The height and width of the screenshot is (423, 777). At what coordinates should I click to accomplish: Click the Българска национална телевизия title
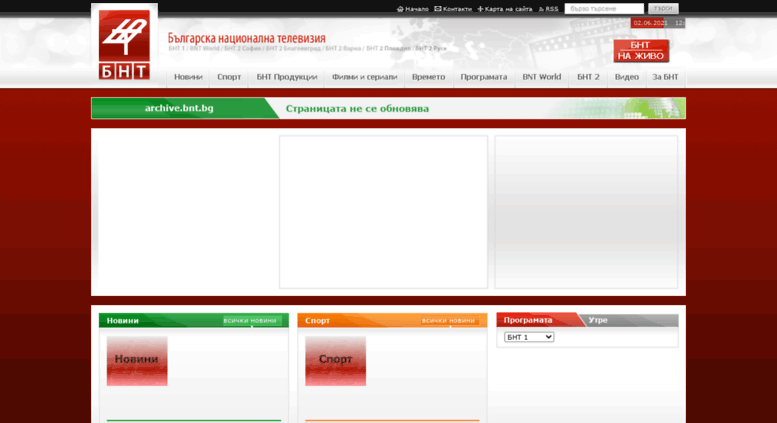click(x=246, y=38)
